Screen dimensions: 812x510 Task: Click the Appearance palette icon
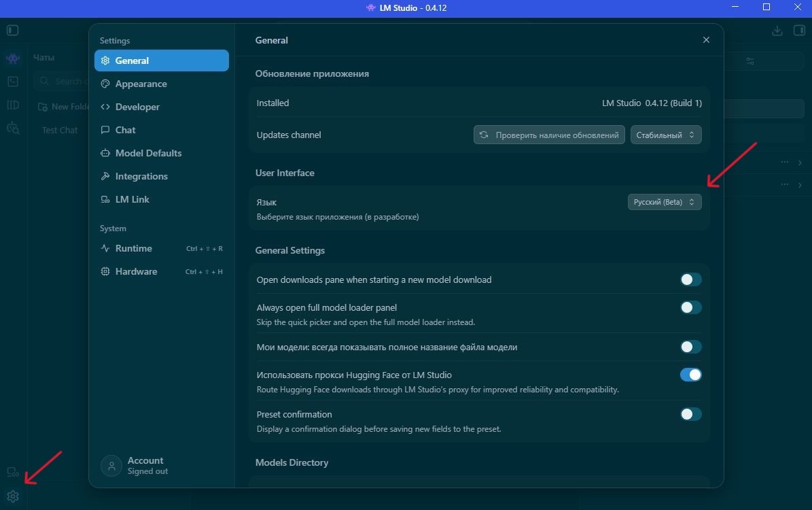click(105, 84)
